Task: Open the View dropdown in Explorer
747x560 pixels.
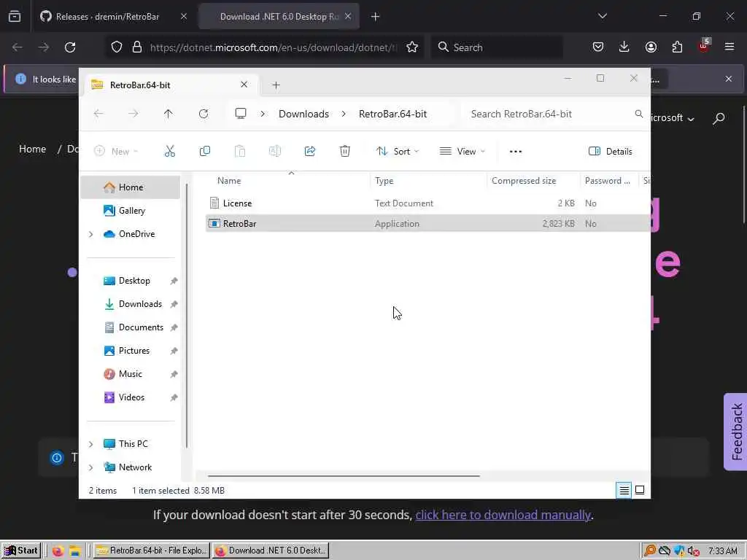Action: click(462, 152)
